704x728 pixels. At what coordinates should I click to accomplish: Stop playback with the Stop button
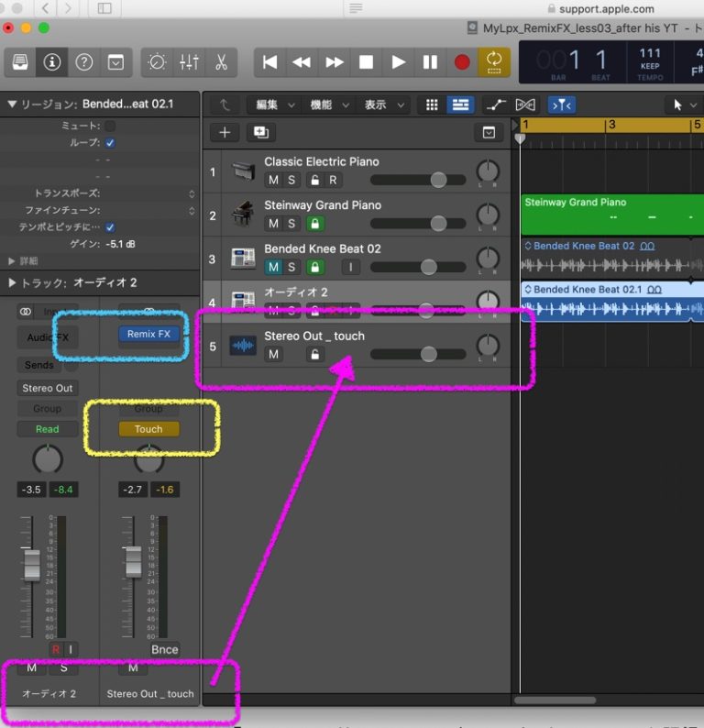coord(366,61)
